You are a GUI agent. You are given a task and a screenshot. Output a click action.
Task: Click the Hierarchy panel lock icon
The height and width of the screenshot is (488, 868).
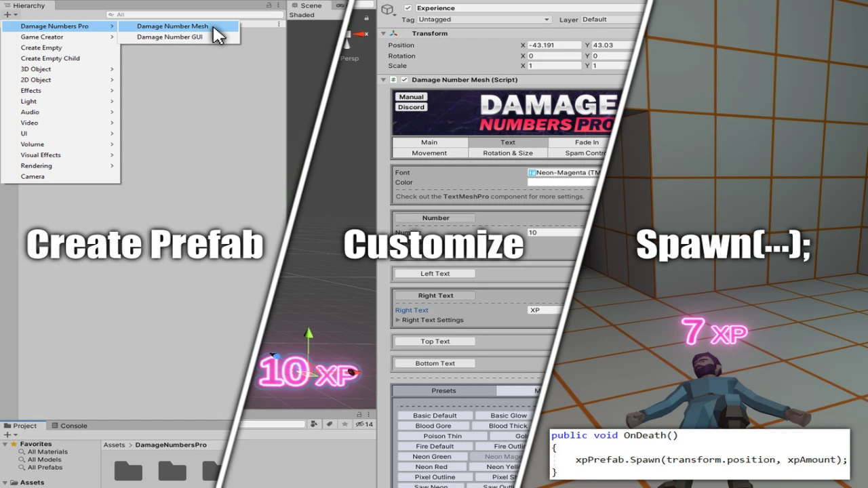pos(269,5)
